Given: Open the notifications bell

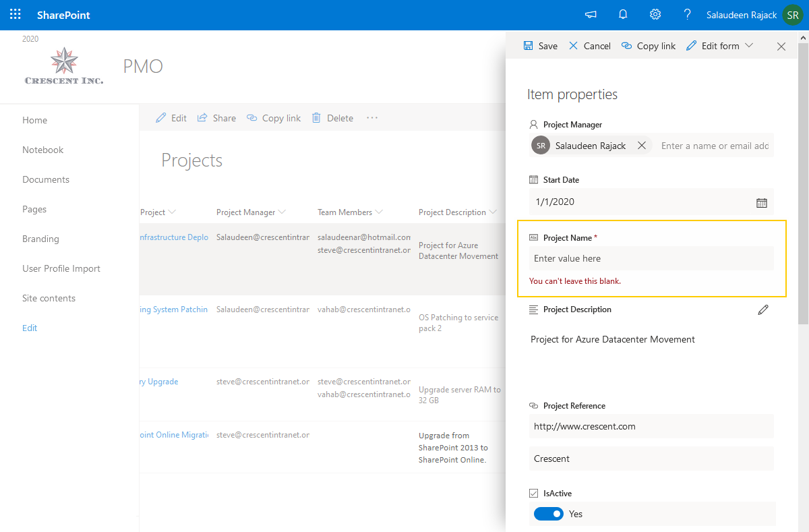Looking at the screenshot, I should [x=622, y=14].
